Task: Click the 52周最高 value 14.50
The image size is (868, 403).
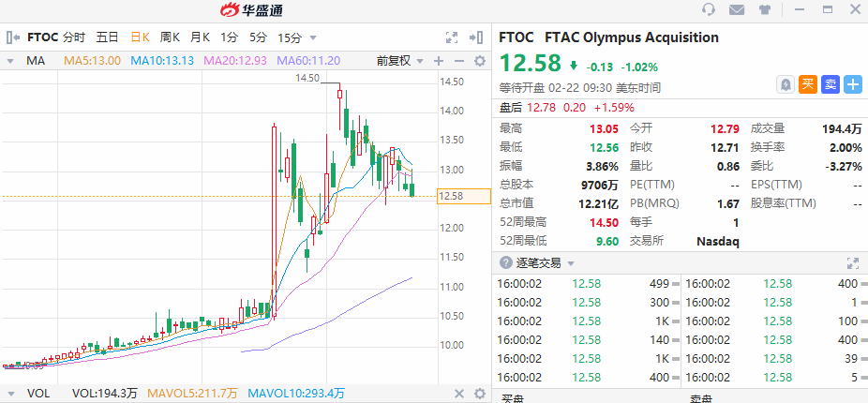Action: coord(604,222)
